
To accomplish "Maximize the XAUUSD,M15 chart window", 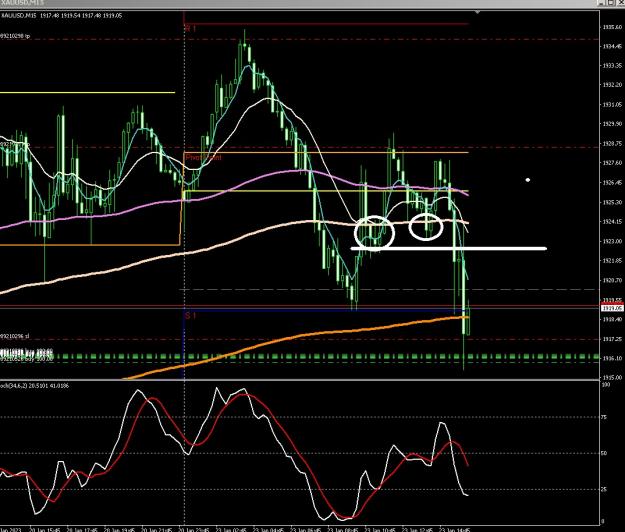I will 611,3.
